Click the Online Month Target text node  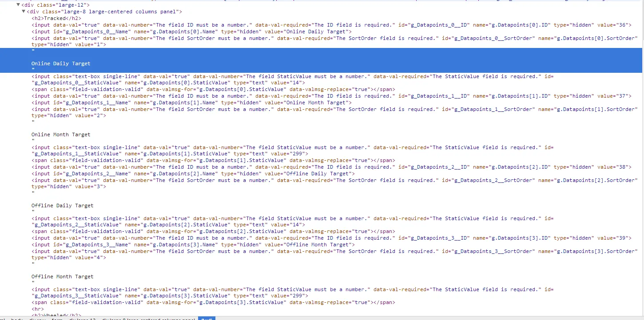61,134
